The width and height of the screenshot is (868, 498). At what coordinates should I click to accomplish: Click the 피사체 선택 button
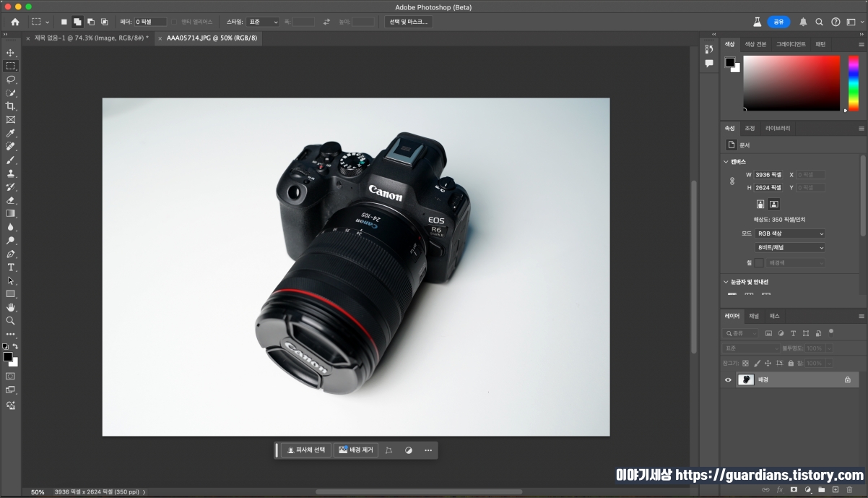[305, 450]
